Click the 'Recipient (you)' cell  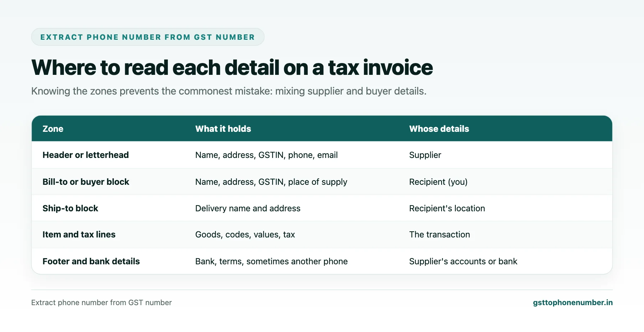[x=438, y=182]
